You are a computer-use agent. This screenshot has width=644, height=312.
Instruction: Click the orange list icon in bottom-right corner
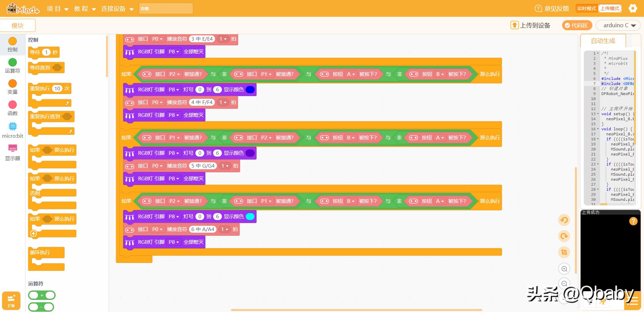(633, 301)
